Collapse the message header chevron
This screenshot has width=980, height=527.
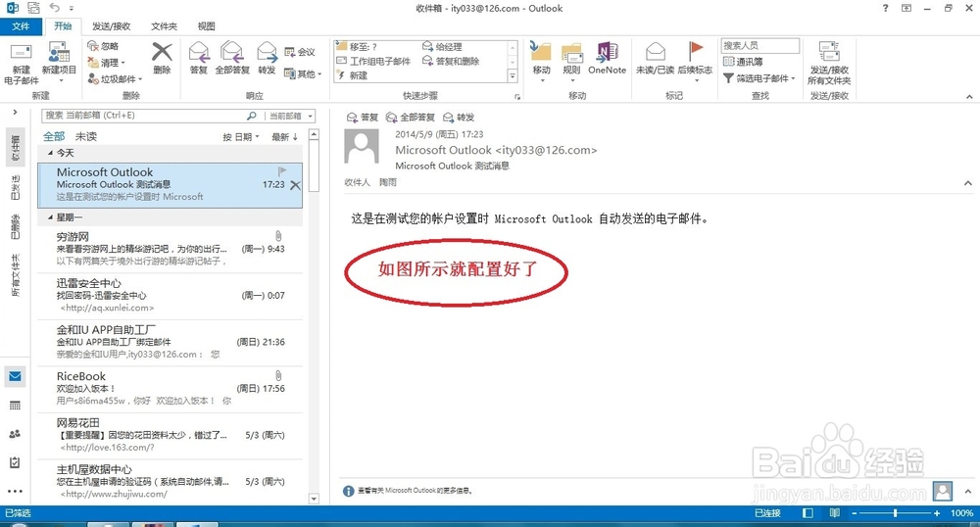(x=967, y=183)
